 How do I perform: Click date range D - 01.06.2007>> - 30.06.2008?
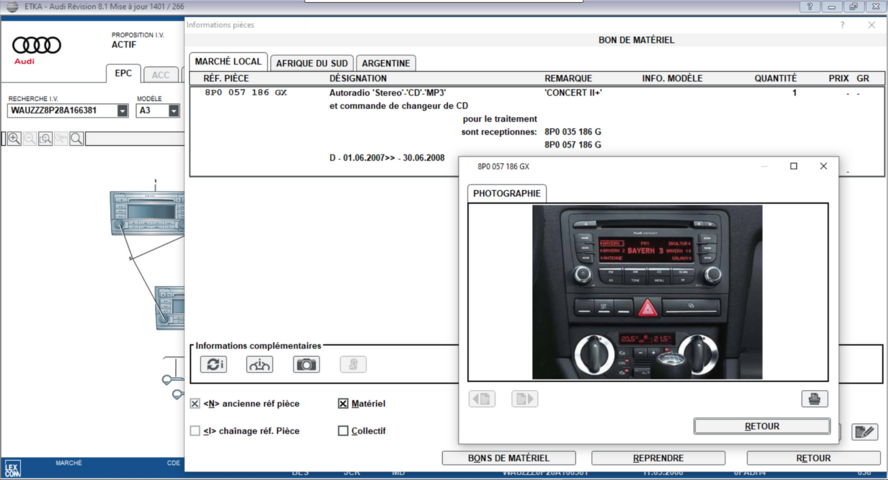[387, 158]
